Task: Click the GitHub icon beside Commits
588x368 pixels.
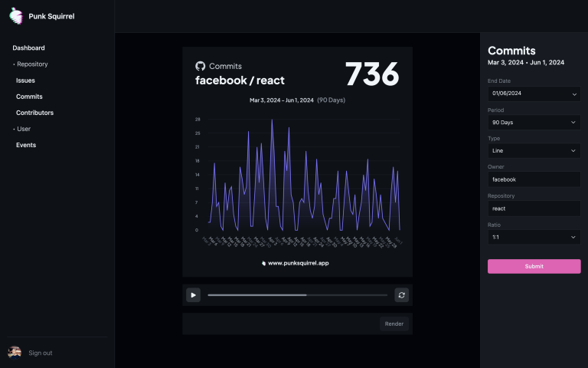Action: [201, 66]
